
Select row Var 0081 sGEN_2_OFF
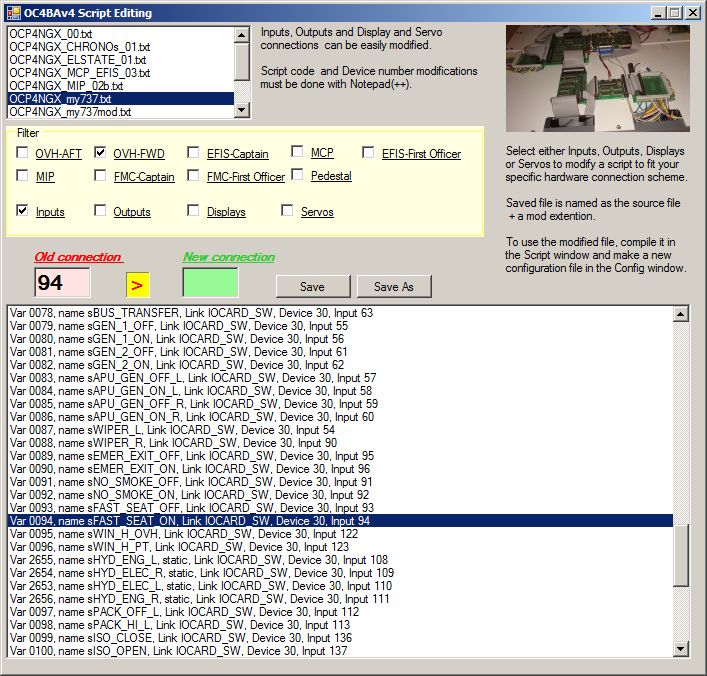click(340, 352)
